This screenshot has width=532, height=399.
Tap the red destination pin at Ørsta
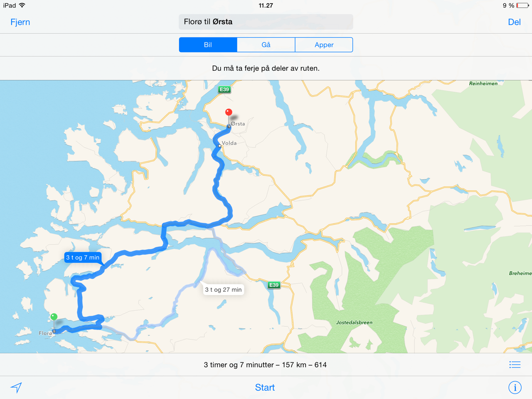tap(229, 113)
